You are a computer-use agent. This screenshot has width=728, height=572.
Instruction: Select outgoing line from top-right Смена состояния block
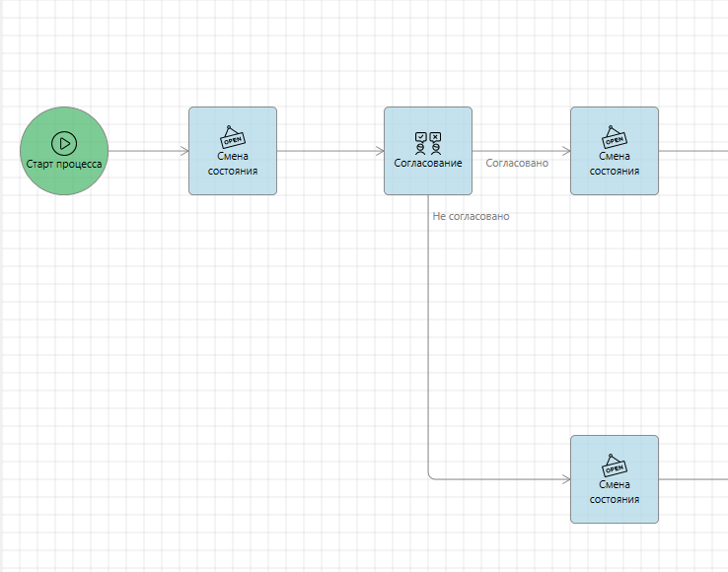[691, 151]
